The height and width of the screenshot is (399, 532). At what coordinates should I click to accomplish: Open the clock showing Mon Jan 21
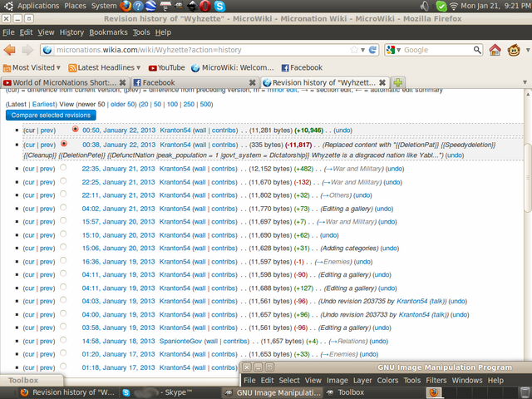tap(495, 6)
